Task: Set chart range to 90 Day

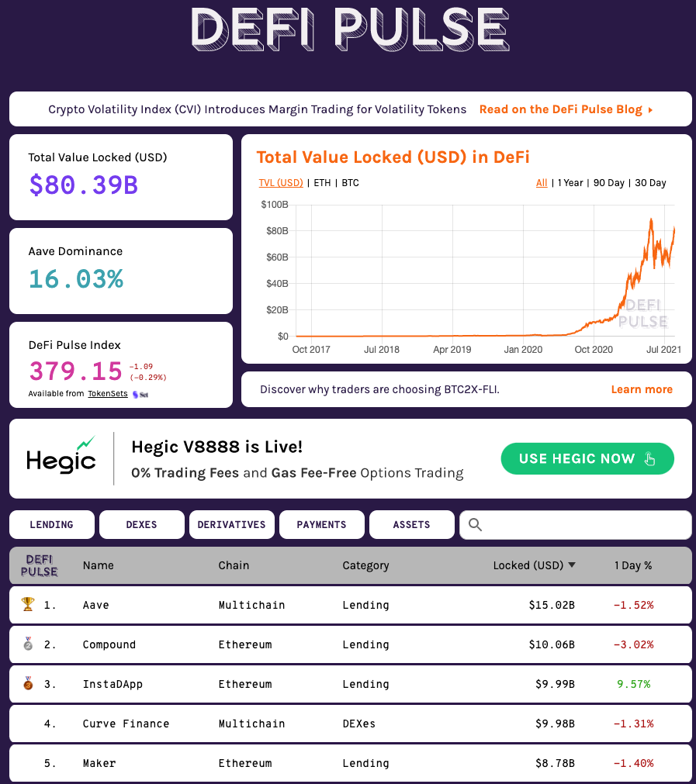Action: 608,183
